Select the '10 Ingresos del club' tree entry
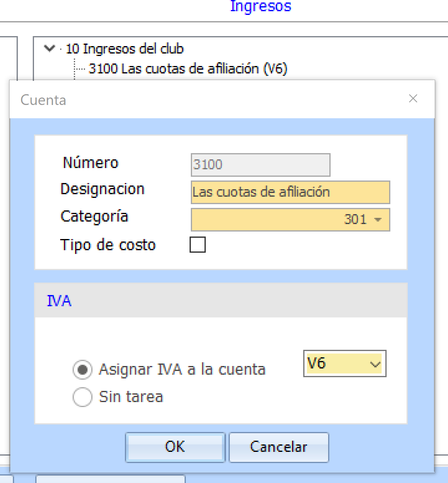The height and width of the screenshot is (483, 448). (x=124, y=49)
